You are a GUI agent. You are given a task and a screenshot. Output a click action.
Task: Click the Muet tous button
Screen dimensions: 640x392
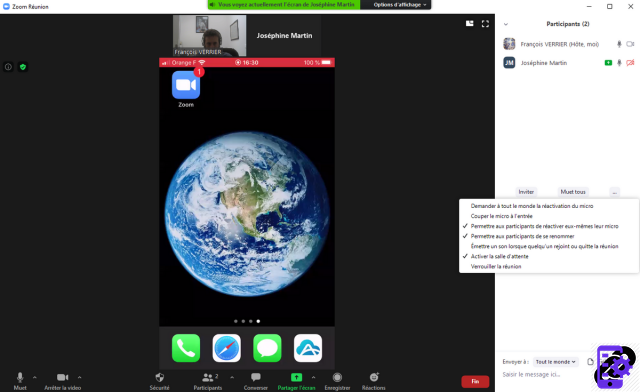pos(573,192)
